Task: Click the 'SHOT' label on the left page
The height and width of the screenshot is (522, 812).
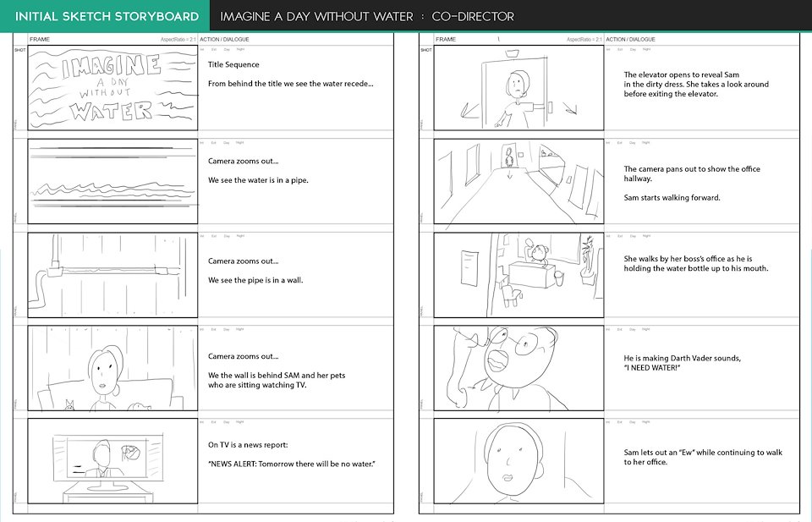Action: pos(20,50)
